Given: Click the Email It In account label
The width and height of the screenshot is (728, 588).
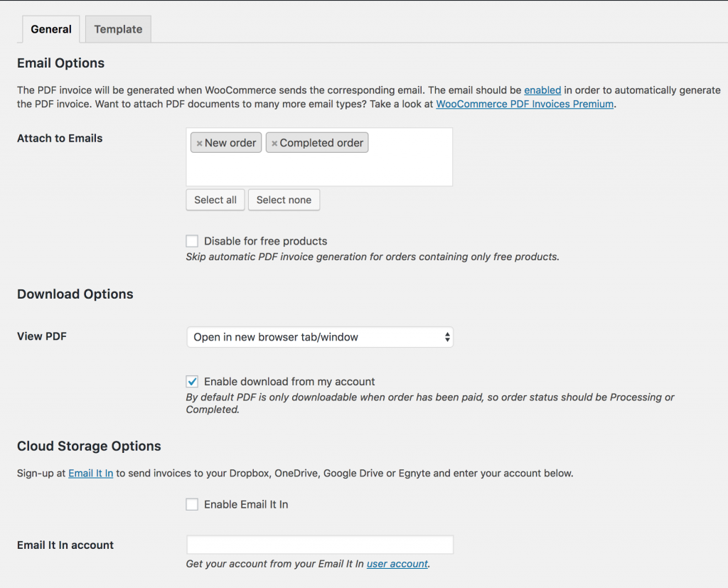Looking at the screenshot, I should point(65,545).
